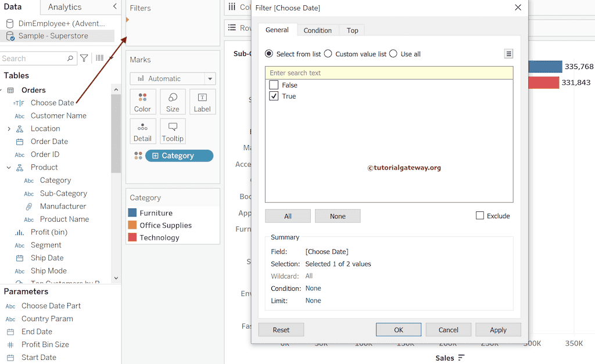Click the Order Date calendar icon
Viewport: 595px width, 364px height.
(20, 142)
